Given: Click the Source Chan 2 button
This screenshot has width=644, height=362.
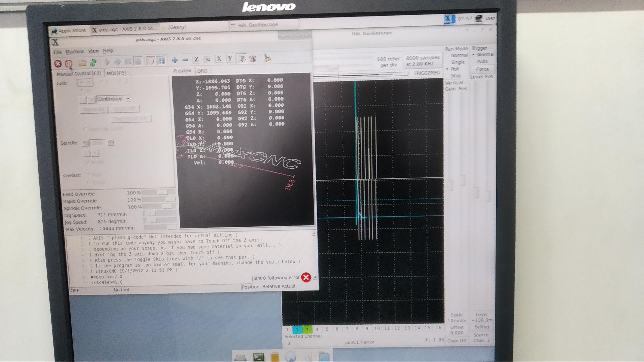Looking at the screenshot, I should [481, 337].
